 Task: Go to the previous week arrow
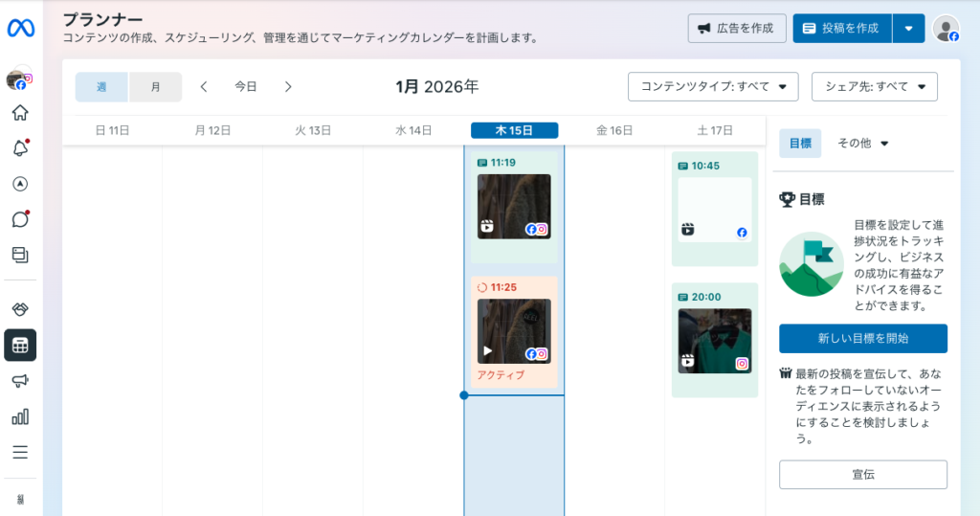click(204, 87)
